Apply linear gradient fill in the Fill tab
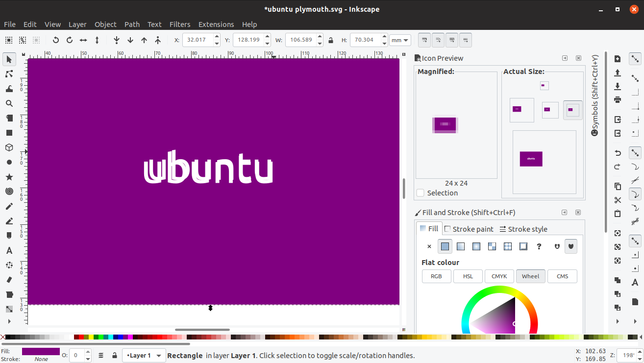The width and height of the screenshot is (644, 363). click(x=460, y=246)
